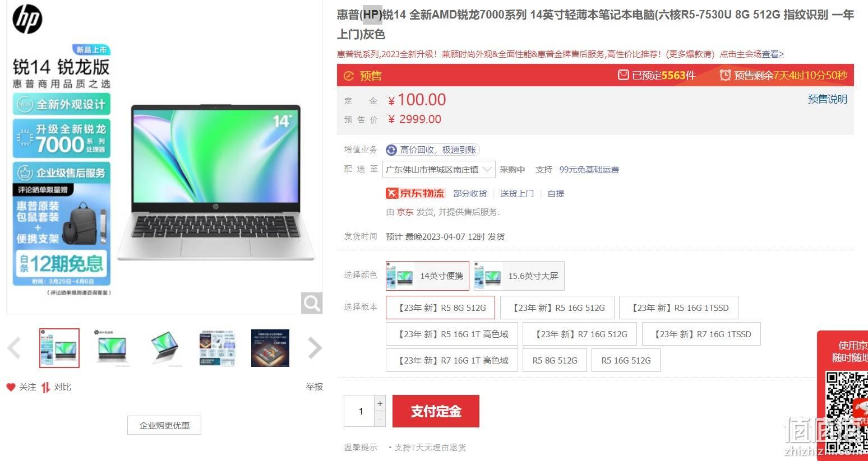This screenshot has height=461, width=868.
Task: Choose version 【23年 新】R5 16G 1TSSD
Action: (x=678, y=308)
